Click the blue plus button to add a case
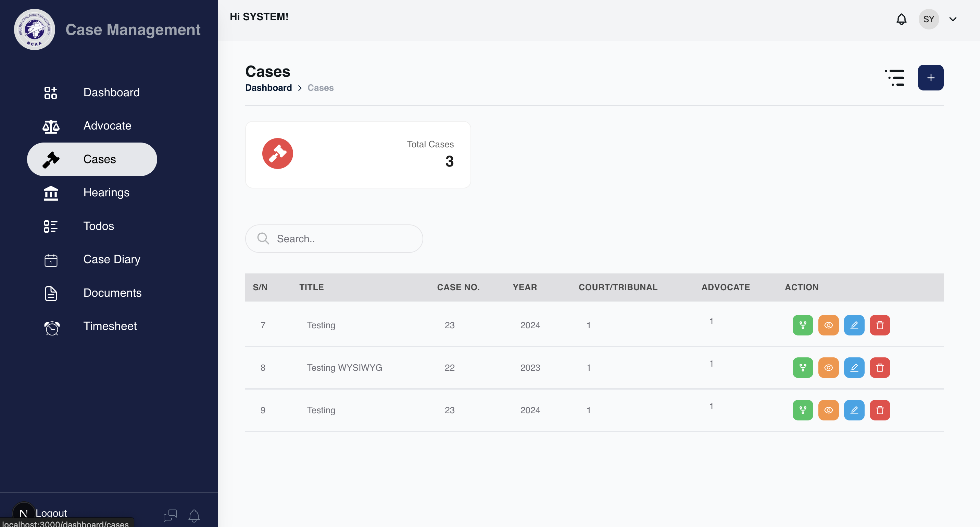 (931, 77)
